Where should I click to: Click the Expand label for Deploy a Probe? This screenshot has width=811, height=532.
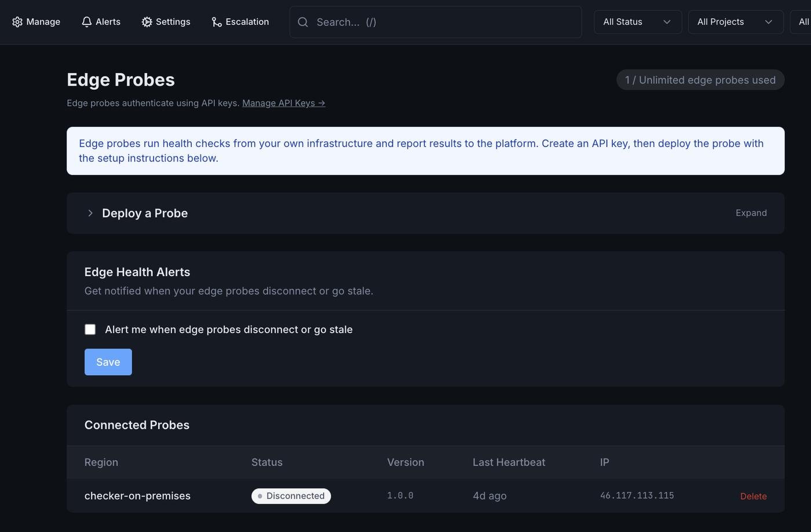pos(751,213)
